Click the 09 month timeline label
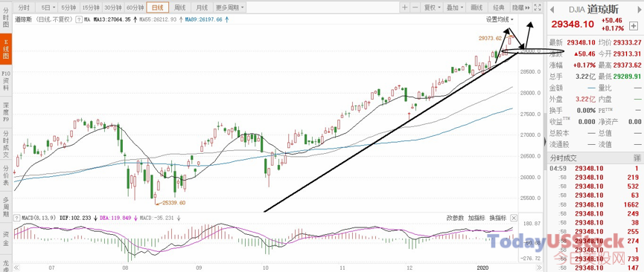 [x=198, y=268]
